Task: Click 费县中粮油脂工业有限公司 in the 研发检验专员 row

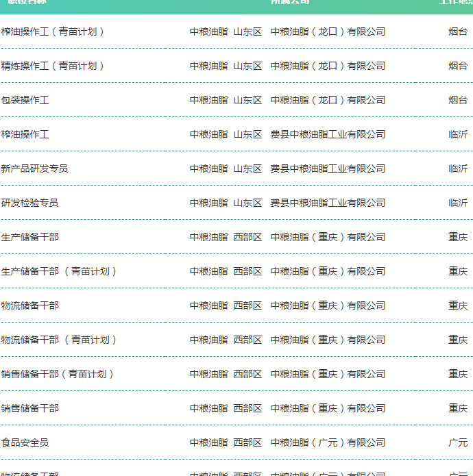Action: click(328, 203)
